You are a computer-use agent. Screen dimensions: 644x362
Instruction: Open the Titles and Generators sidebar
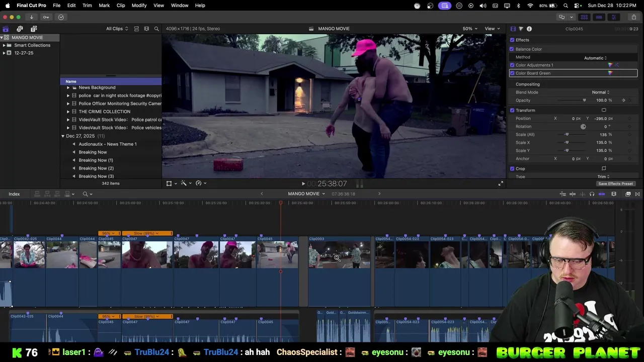[34, 29]
